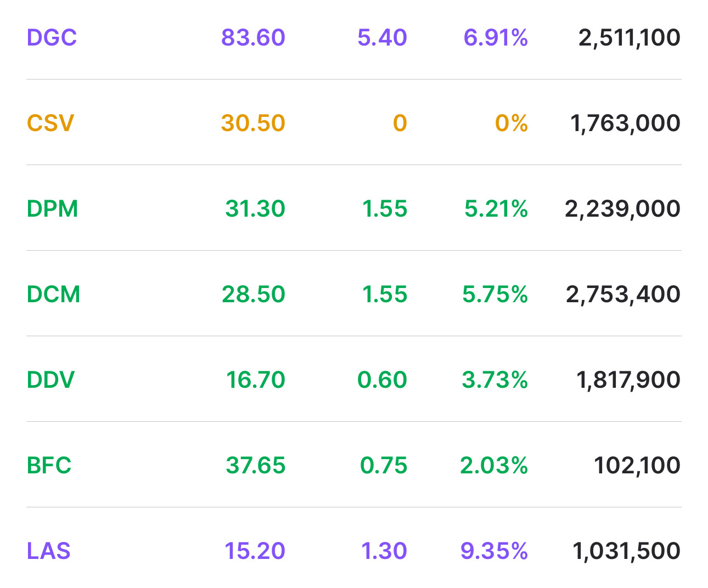Open the DDV ticker row
The height and width of the screenshot is (588, 708).
click(x=50, y=380)
